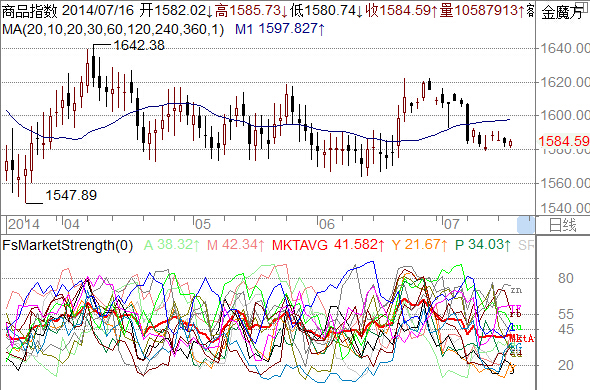Click the 1560.00 price axis label
Image resolution: width=590 pixels, height=390 pixels.
click(565, 183)
